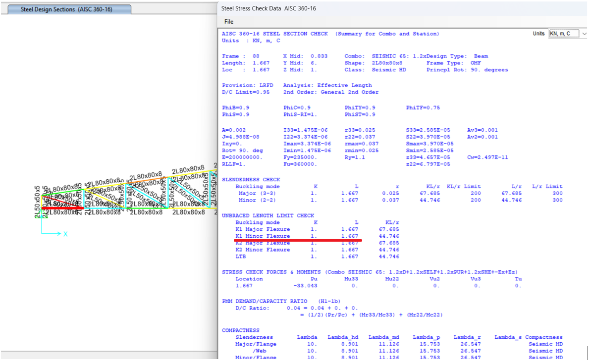Click the 'Princpl Rot: 90. degrees' text
The width and height of the screenshot is (589, 364).
(467, 69)
